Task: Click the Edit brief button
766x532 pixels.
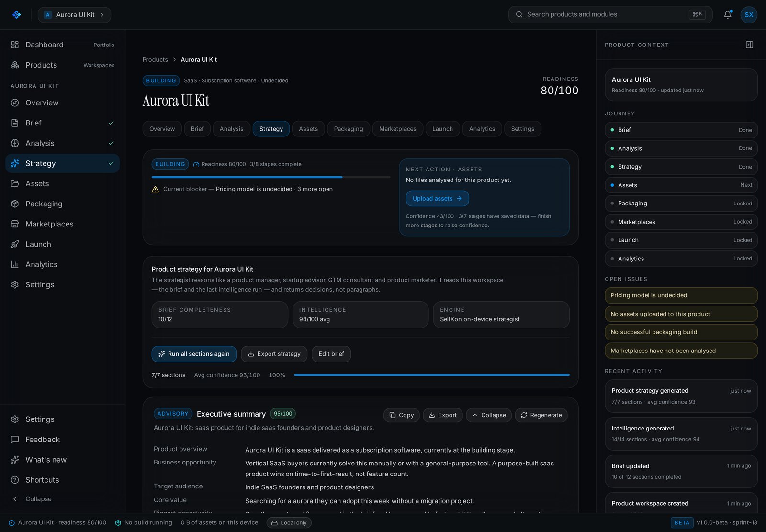Action: (x=331, y=354)
